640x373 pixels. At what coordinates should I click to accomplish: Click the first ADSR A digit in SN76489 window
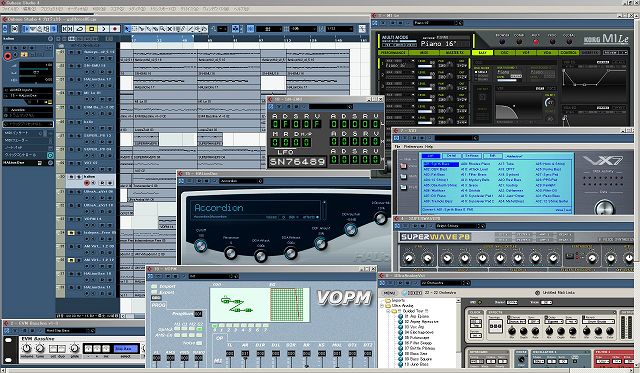(276, 124)
